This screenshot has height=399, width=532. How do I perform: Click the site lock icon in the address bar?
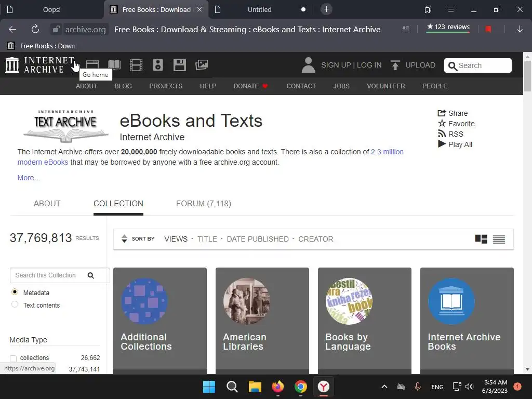pyautogui.click(x=56, y=30)
